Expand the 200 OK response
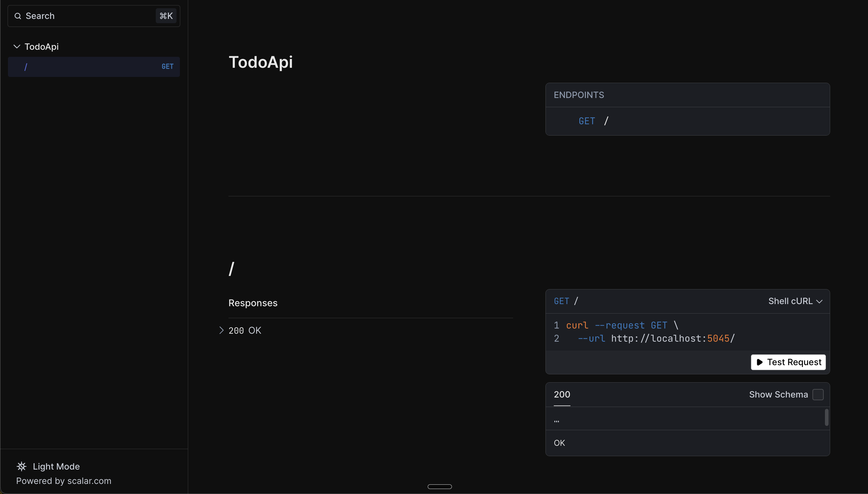Viewport: 868px width, 494px height. 221,330
